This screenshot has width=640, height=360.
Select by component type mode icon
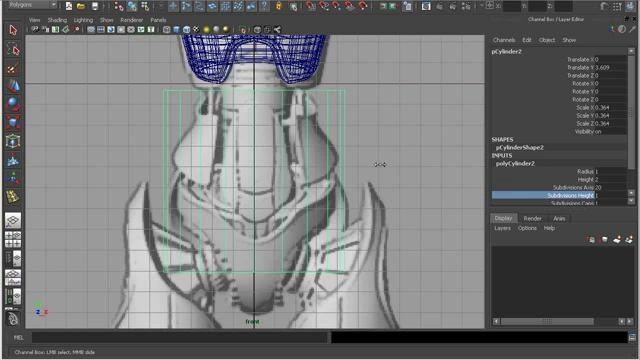(145, 6)
